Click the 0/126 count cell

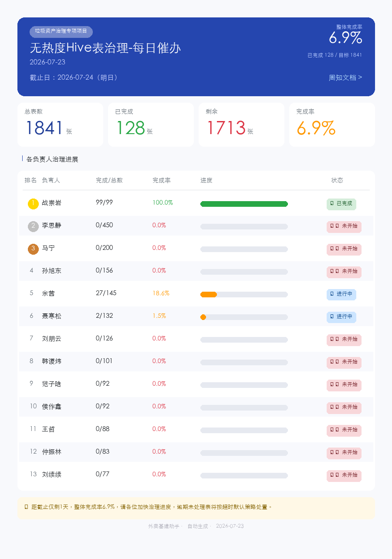(x=104, y=338)
